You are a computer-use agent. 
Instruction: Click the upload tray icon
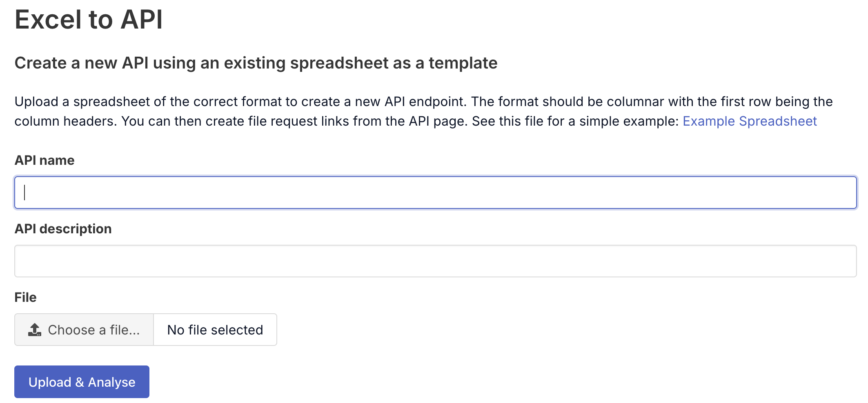coord(35,330)
